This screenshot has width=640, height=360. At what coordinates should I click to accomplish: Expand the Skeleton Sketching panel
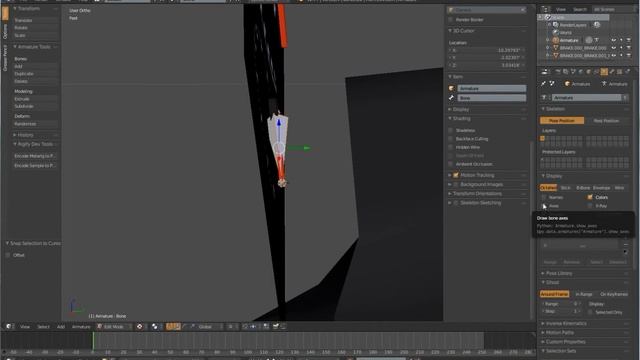pos(450,203)
